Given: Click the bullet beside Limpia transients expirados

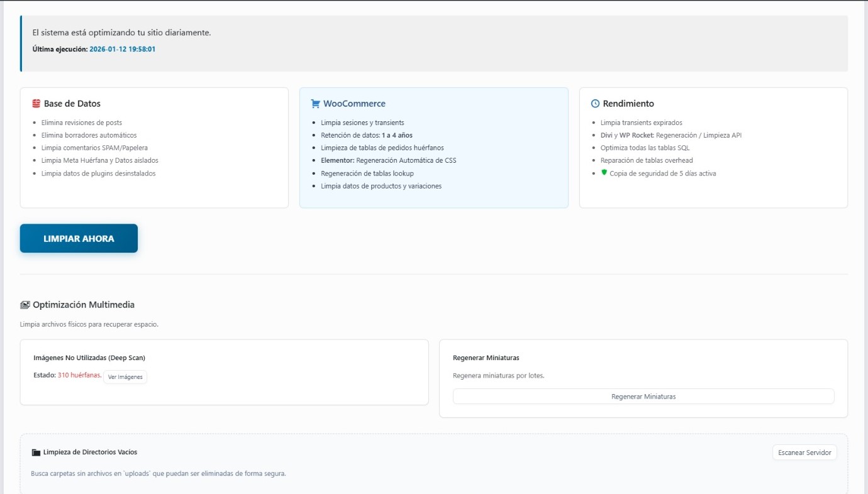Looking at the screenshot, I should [x=594, y=122].
